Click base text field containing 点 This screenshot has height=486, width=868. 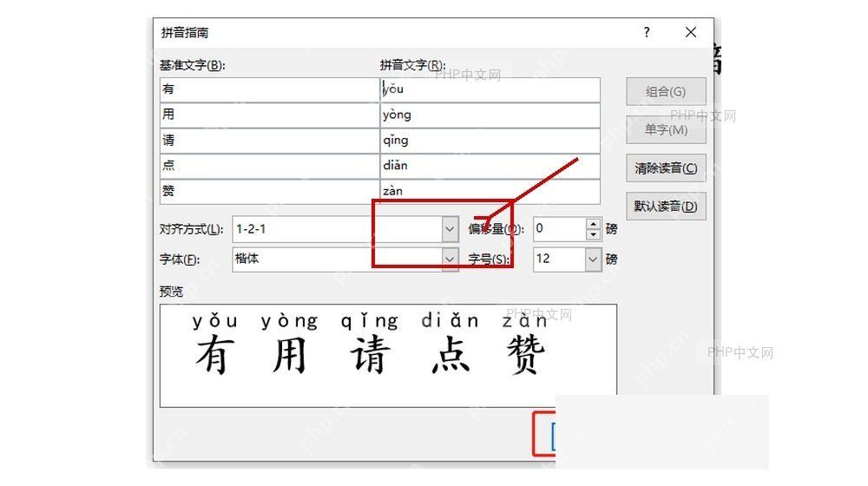click(x=270, y=166)
